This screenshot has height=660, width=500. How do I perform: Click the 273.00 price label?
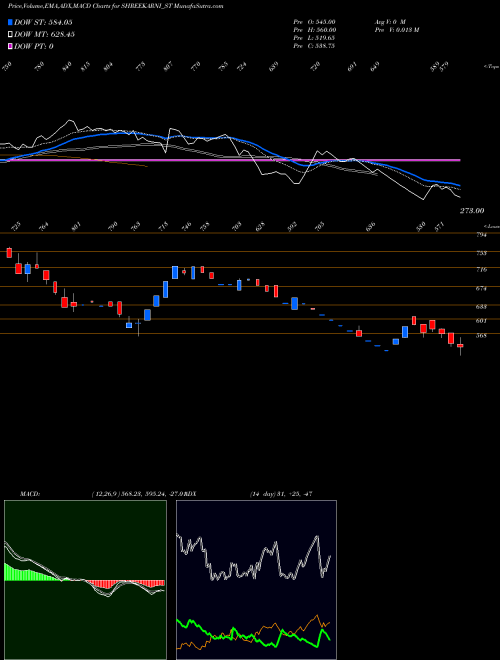click(x=472, y=210)
